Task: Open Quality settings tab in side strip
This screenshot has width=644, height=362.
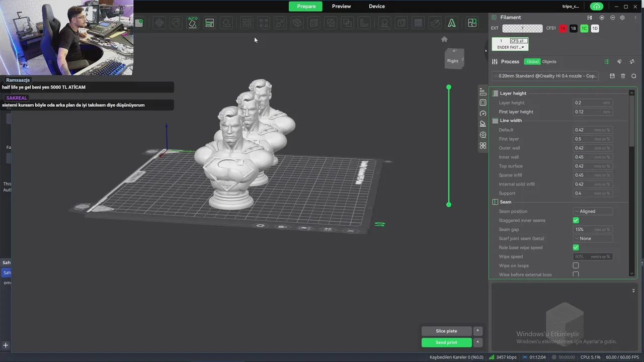Action: (x=483, y=92)
